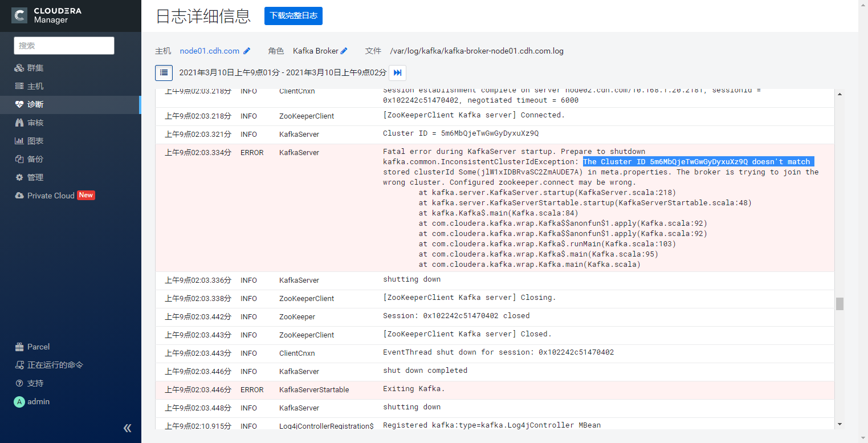The width and height of the screenshot is (868, 443).
Task: Click 'Registered kafka:type=kafka.Log4jController MBean' message
Action: 492,425
